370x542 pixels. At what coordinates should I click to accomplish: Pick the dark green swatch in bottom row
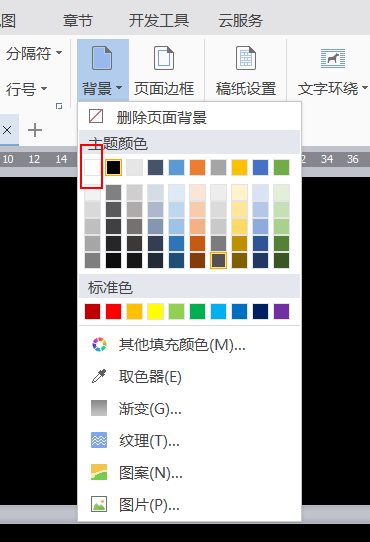click(281, 260)
